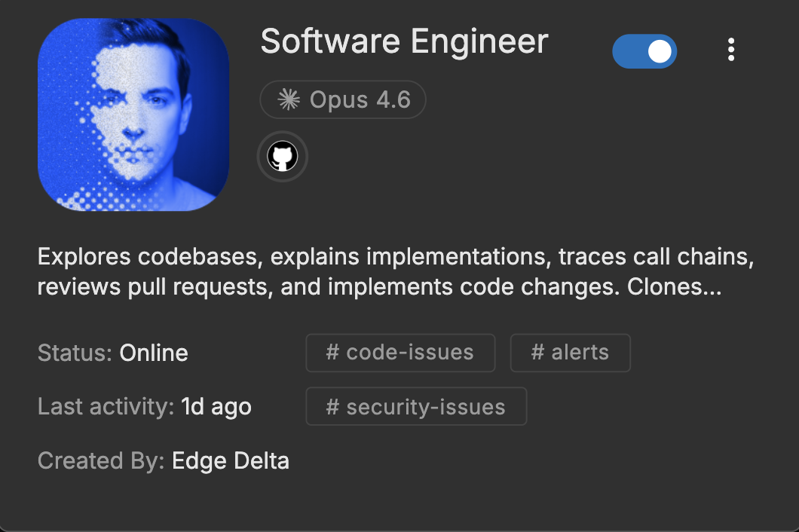Click the Software Engineer agent title

coord(404,41)
